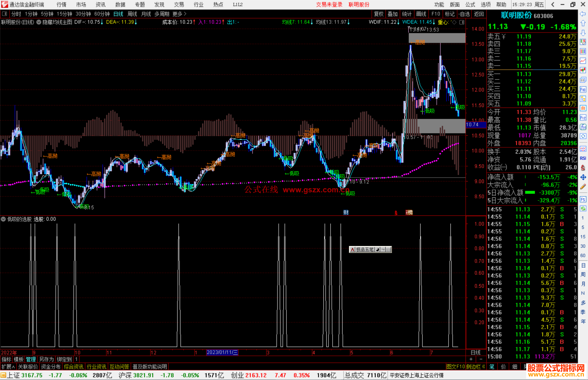
Task: Expand the 更多 period options arrow
Action: pyautogui.click(x=185, y=14)
